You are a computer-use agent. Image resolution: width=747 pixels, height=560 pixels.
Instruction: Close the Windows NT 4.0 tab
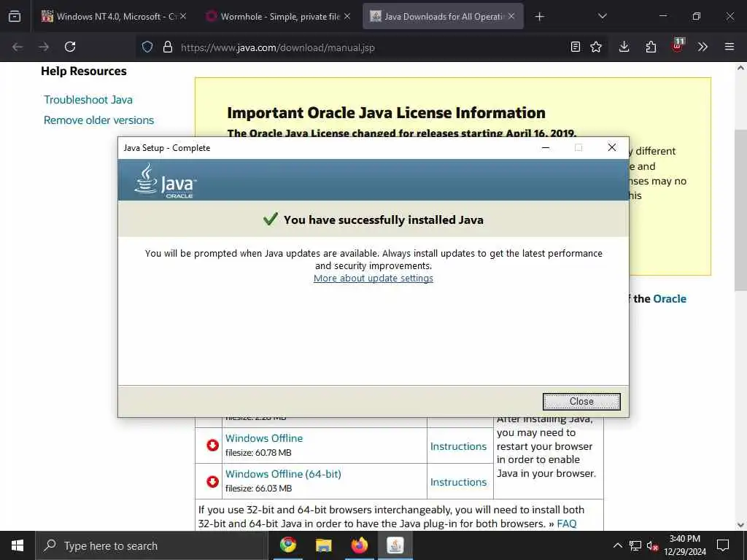point(183,16)
